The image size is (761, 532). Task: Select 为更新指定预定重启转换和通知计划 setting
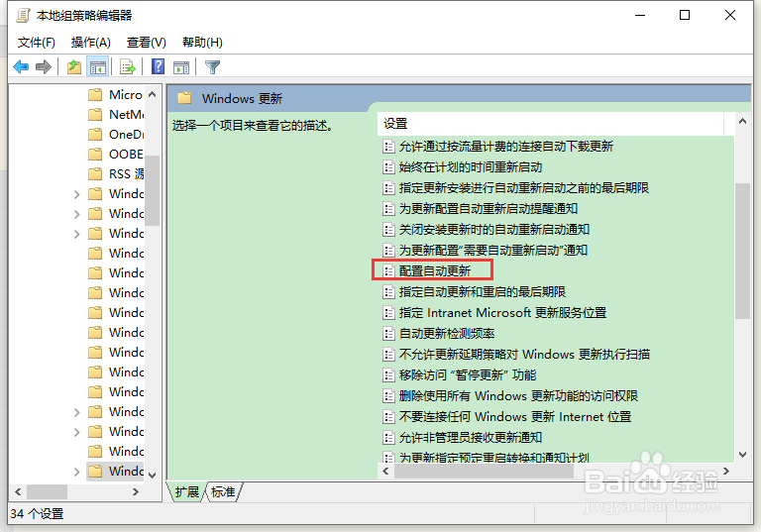(x=494, y=458)
